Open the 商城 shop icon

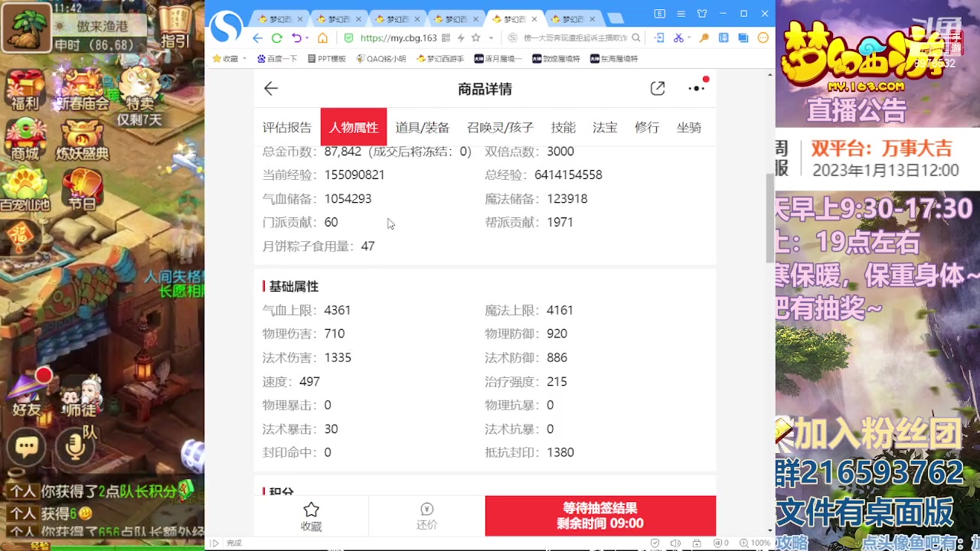(24, 139)
